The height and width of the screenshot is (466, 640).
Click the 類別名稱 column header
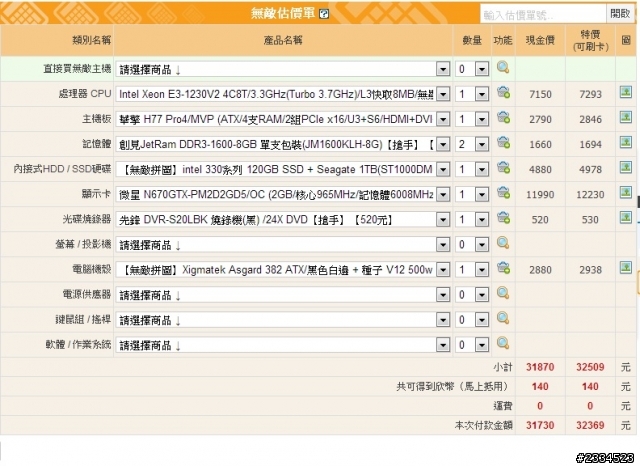click(x=91, y=40)
